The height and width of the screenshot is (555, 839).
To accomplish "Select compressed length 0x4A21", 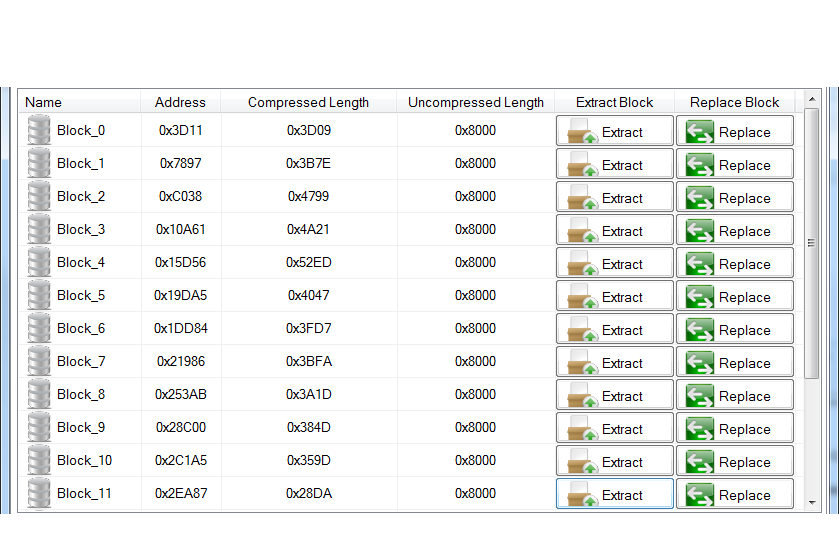I will (308, 229).
